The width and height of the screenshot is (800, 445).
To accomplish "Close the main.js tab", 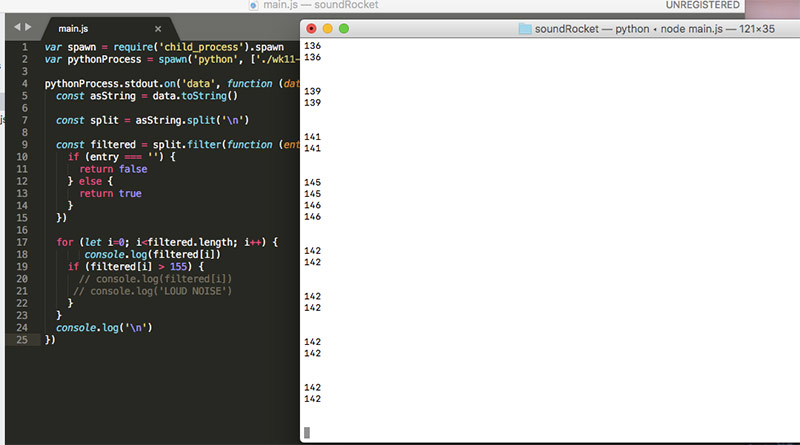I will [158, 29].
